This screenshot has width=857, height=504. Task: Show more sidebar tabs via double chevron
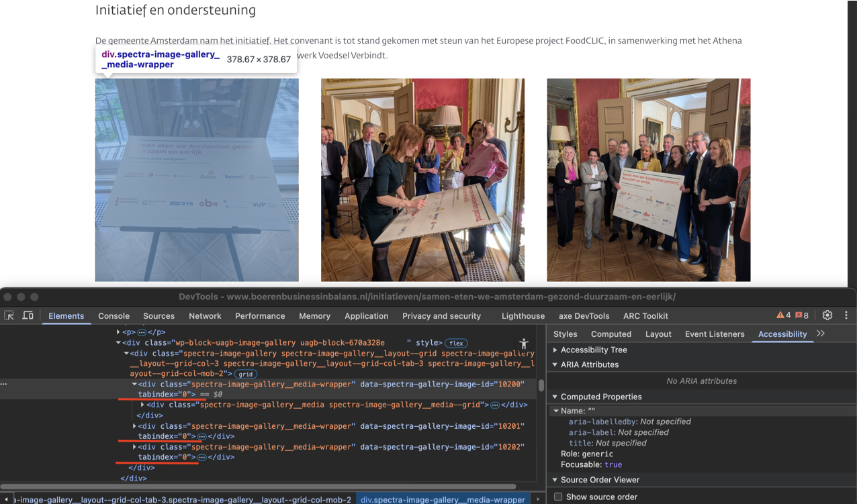821,334
